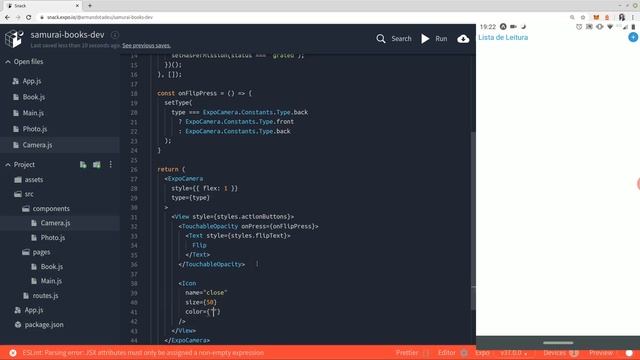The height and width of the screenshot is (360, 640).
Task: Tap preview device home gesture bar
Action: point(558,343)
